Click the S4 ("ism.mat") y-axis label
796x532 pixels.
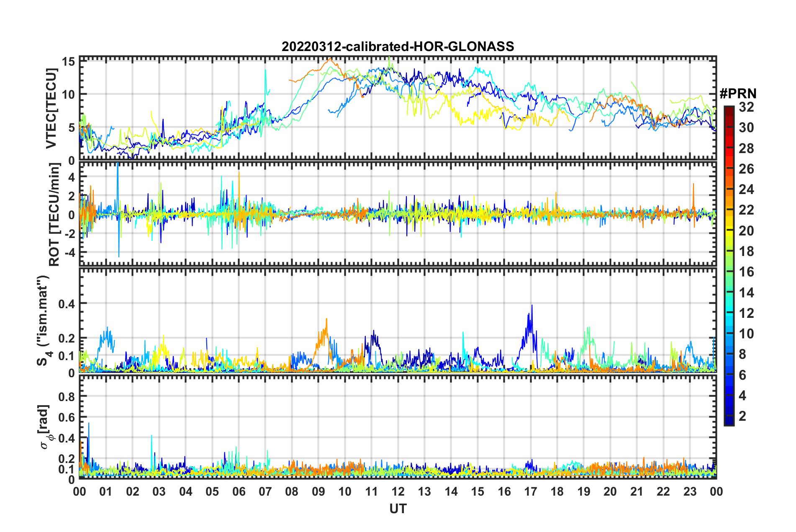coord(44,320)
